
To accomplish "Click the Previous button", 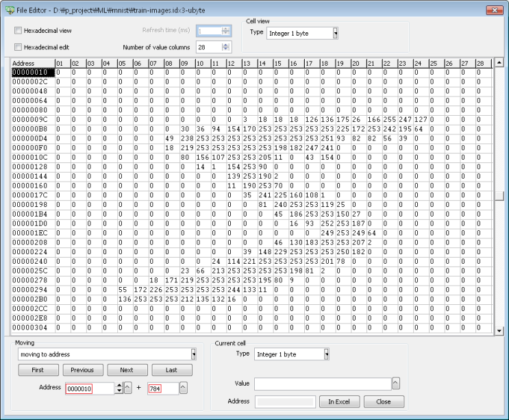I will (83, 370).
